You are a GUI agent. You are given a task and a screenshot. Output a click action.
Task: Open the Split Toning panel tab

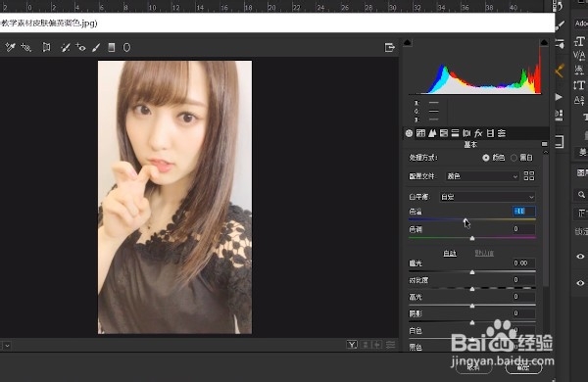click(456, 133)
